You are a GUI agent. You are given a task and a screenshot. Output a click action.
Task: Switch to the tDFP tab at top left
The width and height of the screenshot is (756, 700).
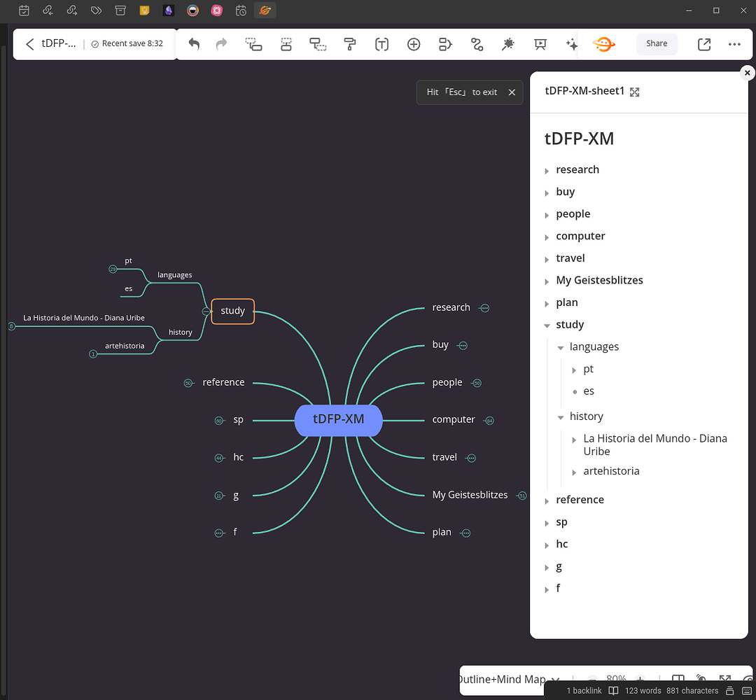pyautogui.click(x=59, y=43)
